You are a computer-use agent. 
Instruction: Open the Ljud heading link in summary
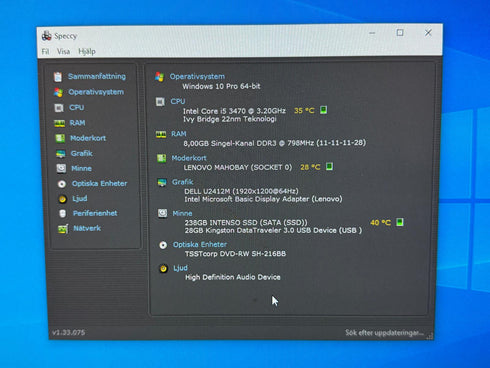pos(180,268)
